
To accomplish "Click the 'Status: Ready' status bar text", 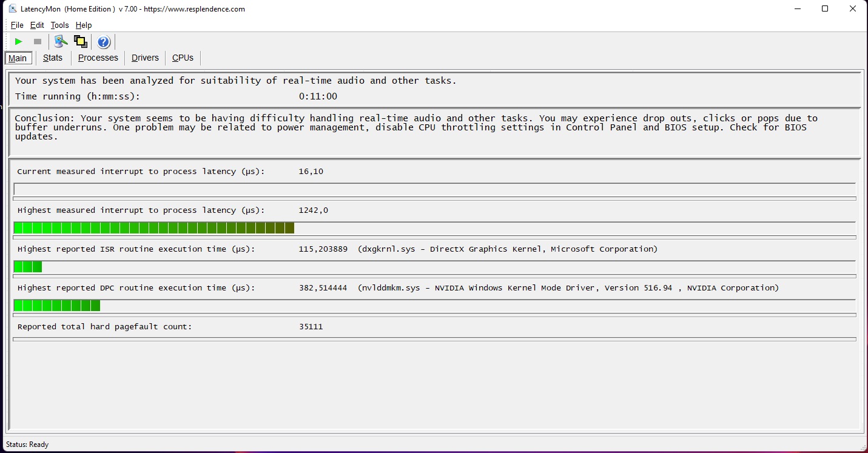I will tap(27, 445).
